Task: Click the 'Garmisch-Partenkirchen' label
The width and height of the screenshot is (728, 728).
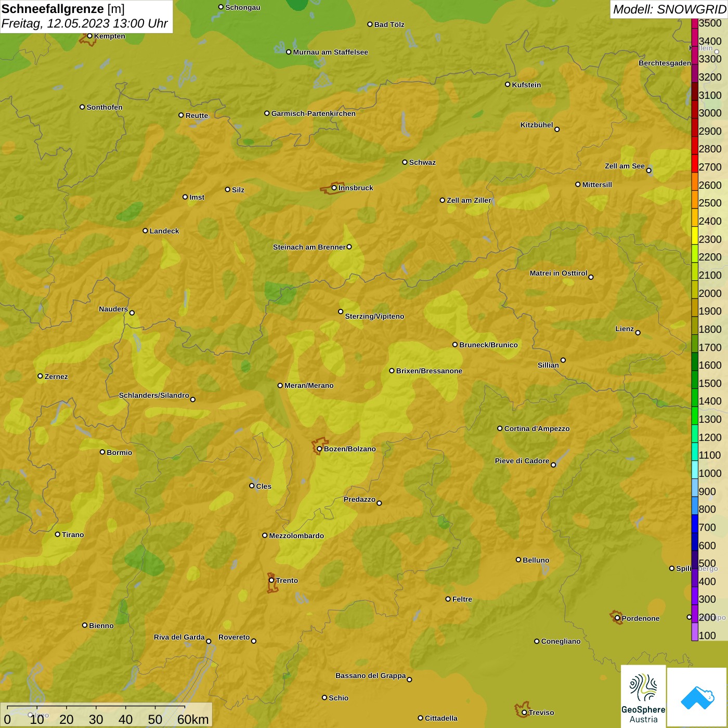Action: (x=314, y=113)
